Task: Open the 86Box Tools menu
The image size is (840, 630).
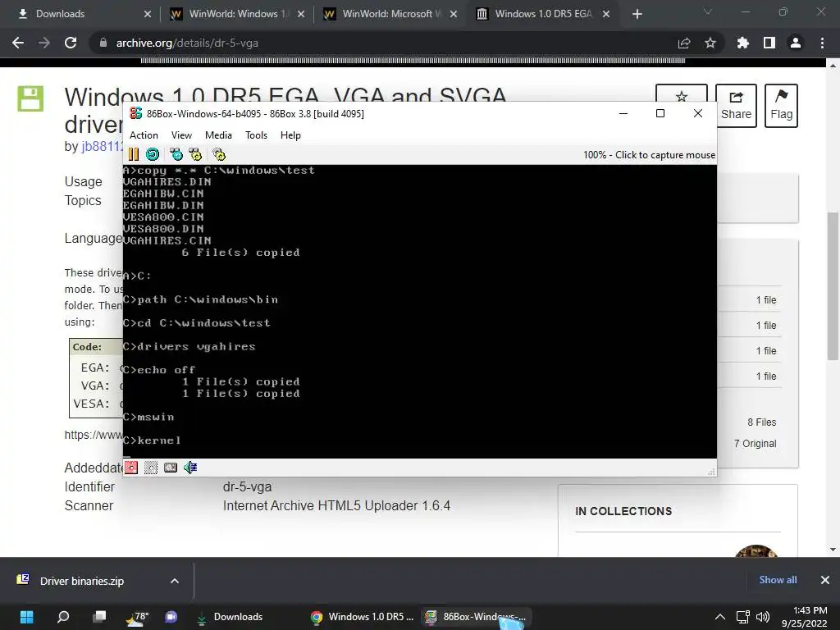Action: click(256, 135)
